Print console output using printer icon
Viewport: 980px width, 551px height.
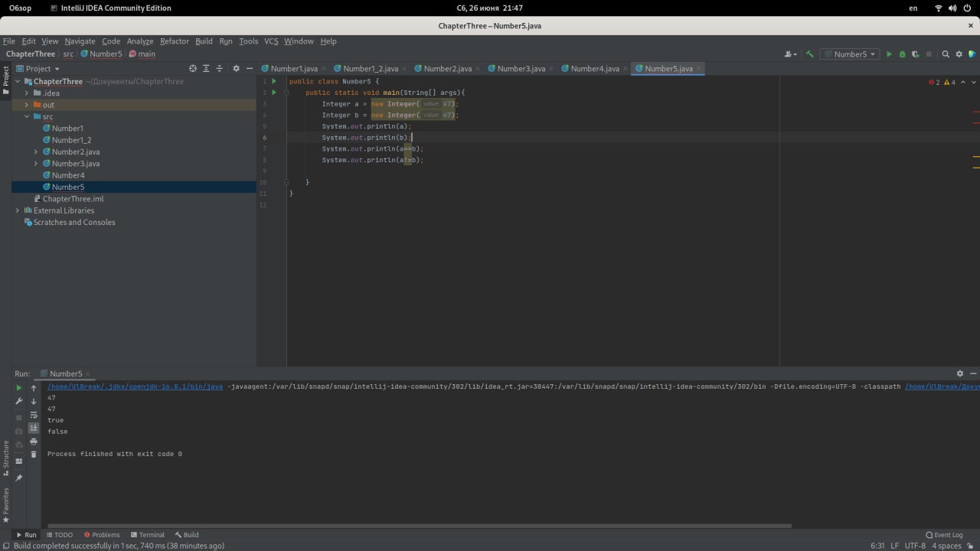click(34, 442)
